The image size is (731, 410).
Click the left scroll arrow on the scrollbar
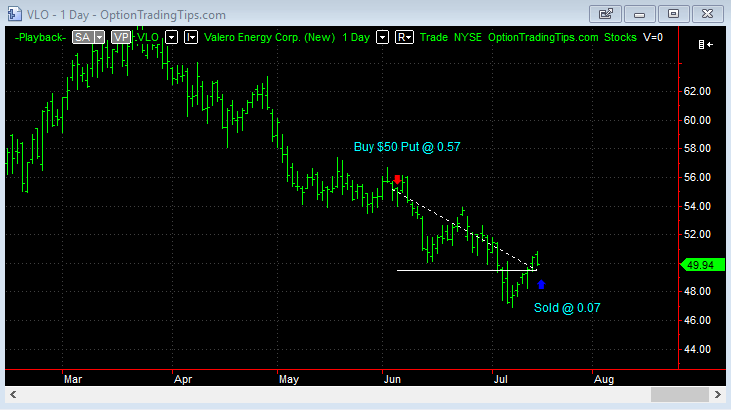click(13, 395)
